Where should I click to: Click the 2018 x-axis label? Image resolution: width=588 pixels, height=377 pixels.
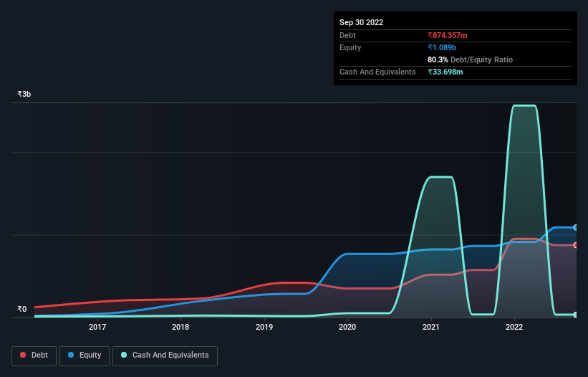[180, 327]
